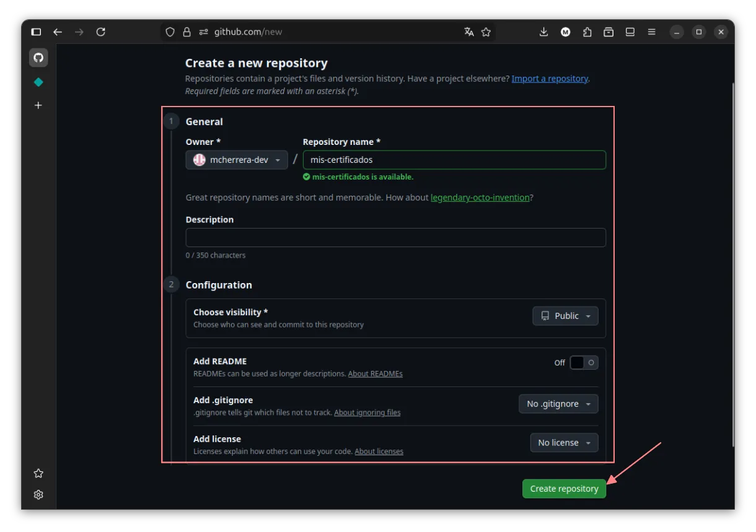Expand the Public visibility dropdown
This screenshot has height=532, width=756.
[x=565, y=316]
